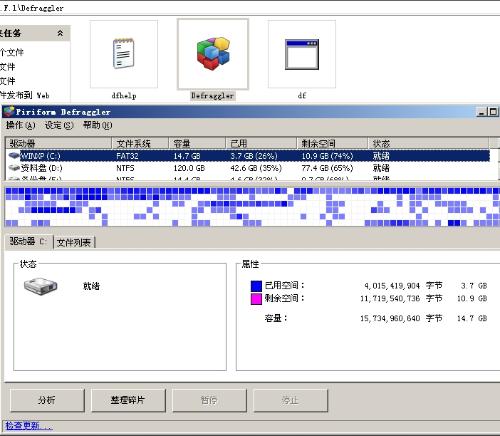Viewport: 500px width, 436px height.
Task: Click the hard disk status icon
Action: [40, 286]
